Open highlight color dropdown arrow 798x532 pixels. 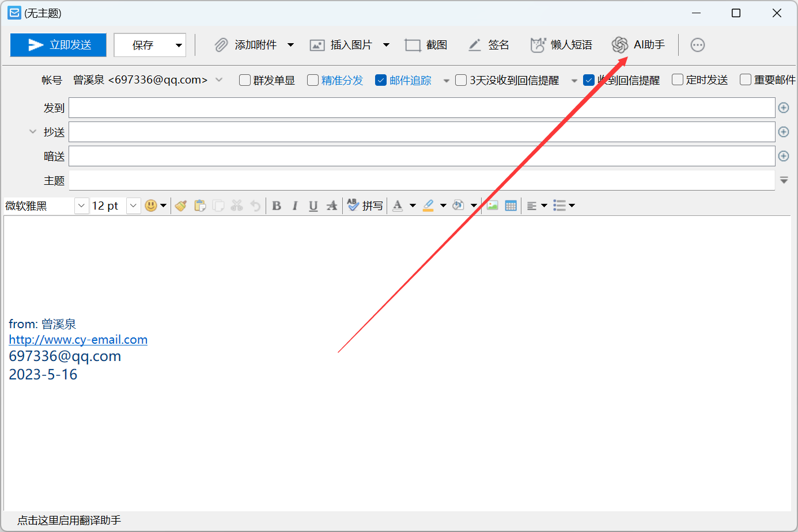pyautogui.click(x=443, y=206)
